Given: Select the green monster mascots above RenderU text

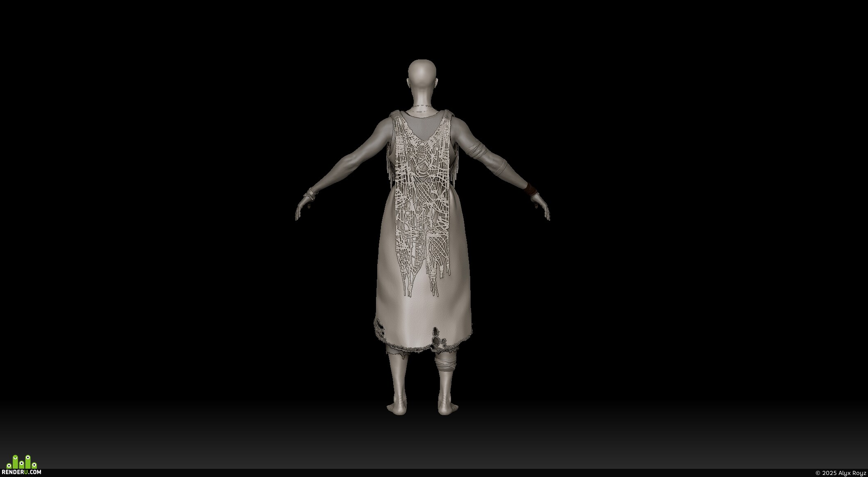Looking at the screenshot, I should 22,461.
